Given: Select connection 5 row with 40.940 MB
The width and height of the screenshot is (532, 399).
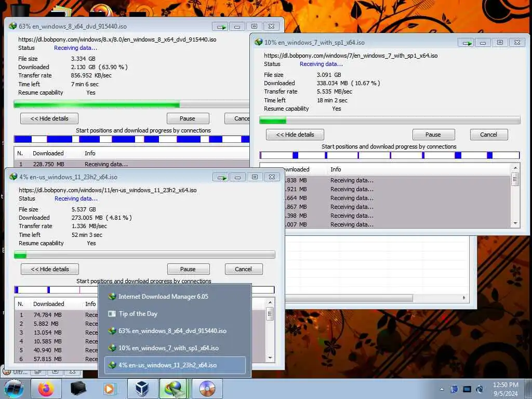Looking at the screenshot, I should [56, 350].
